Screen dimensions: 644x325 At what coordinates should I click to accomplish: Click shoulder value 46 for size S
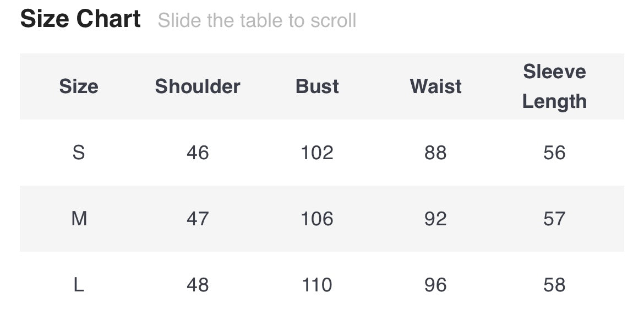[198, 153]
